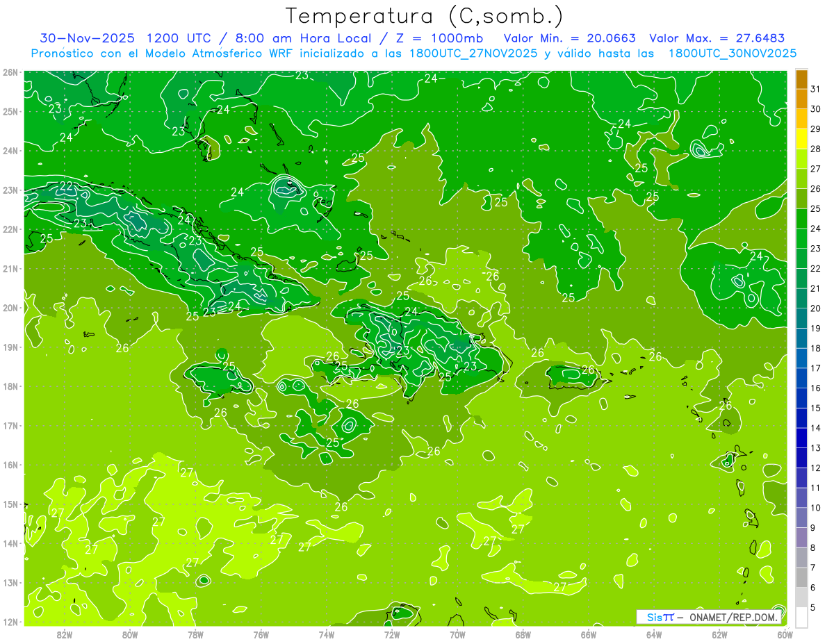Click the 14 value on the color scale
834x644 pixels.
816,428
